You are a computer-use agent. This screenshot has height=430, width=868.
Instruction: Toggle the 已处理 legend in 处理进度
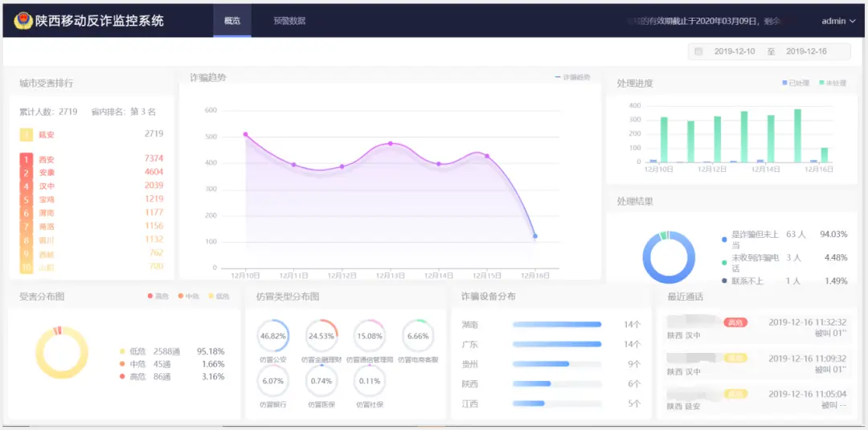(x=796, y=83)
